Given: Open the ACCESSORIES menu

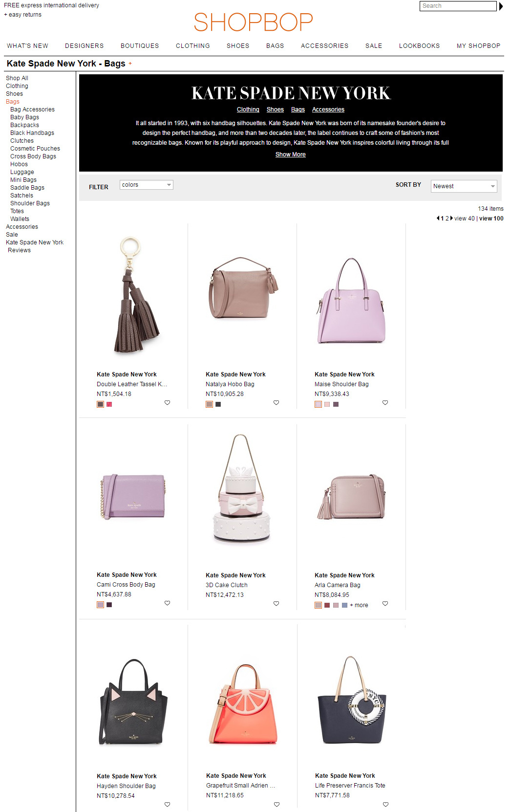Looking at the screenshot, I should (325, 46).
